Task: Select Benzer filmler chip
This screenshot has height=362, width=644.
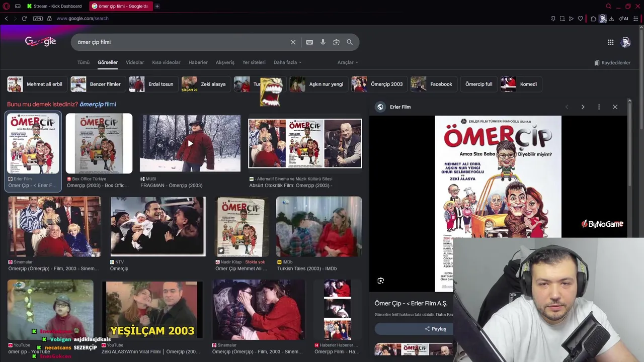Action: pyautogui.click(x=98, y=84)
